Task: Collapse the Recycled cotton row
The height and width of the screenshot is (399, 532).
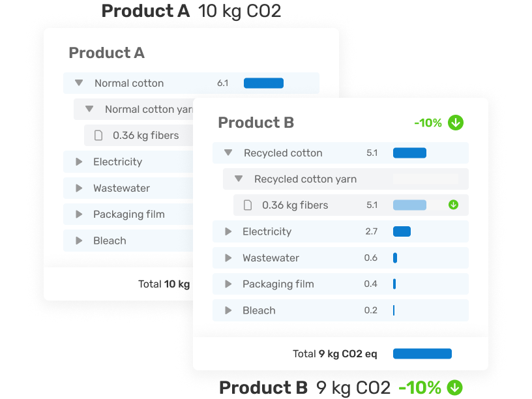Action: pos(228,153)
